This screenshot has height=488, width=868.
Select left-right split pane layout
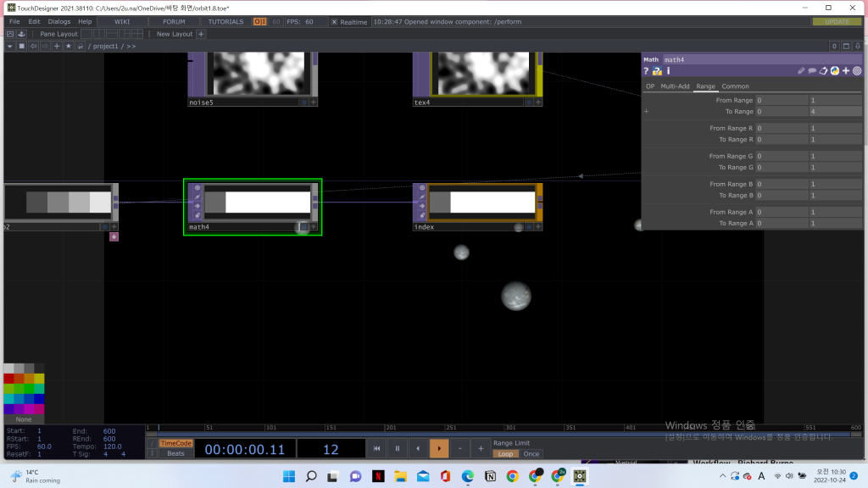point(99,34)
